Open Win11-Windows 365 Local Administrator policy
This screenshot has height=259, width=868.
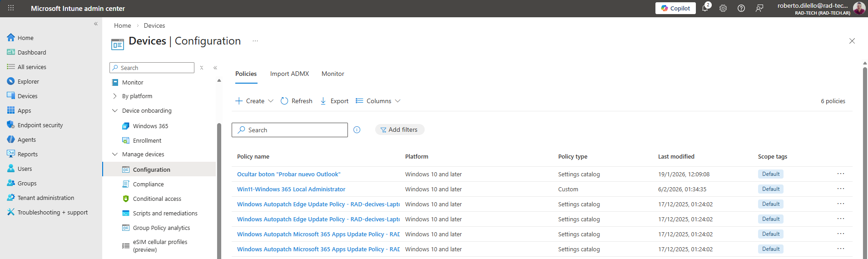click(291, 189)
